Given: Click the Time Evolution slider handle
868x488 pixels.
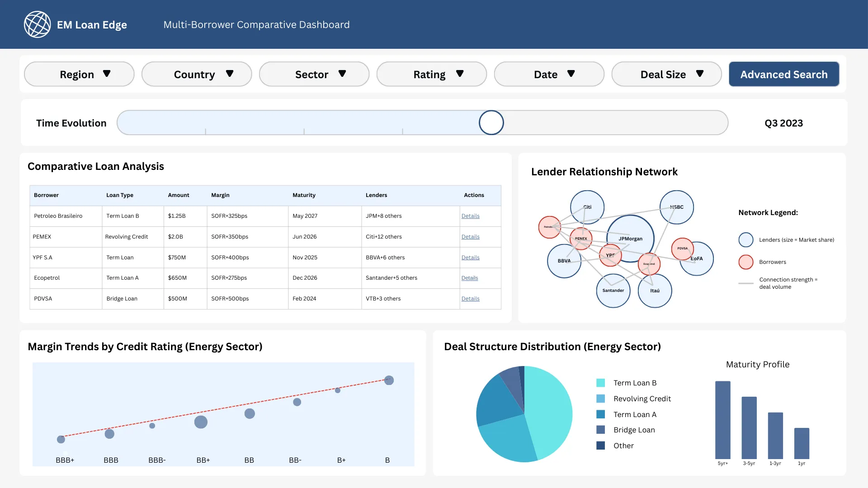Looking at the screenshot, I should (491, 122).
